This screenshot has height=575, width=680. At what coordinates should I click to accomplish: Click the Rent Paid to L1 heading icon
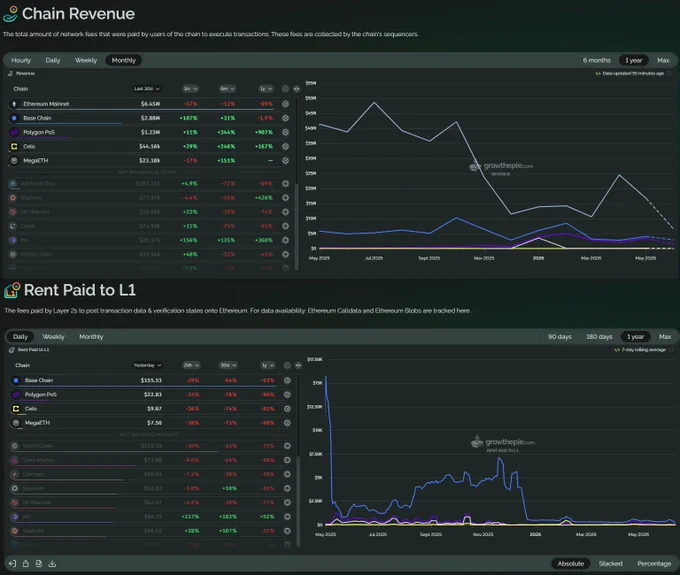pyautogui.click(x=12, y=290)
